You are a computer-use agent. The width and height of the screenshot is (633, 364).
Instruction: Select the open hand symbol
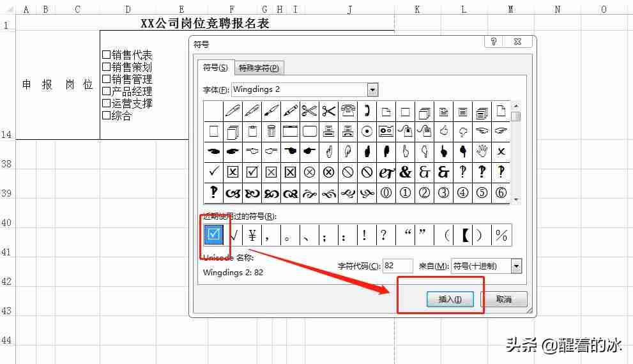click(x=482, y=151)
